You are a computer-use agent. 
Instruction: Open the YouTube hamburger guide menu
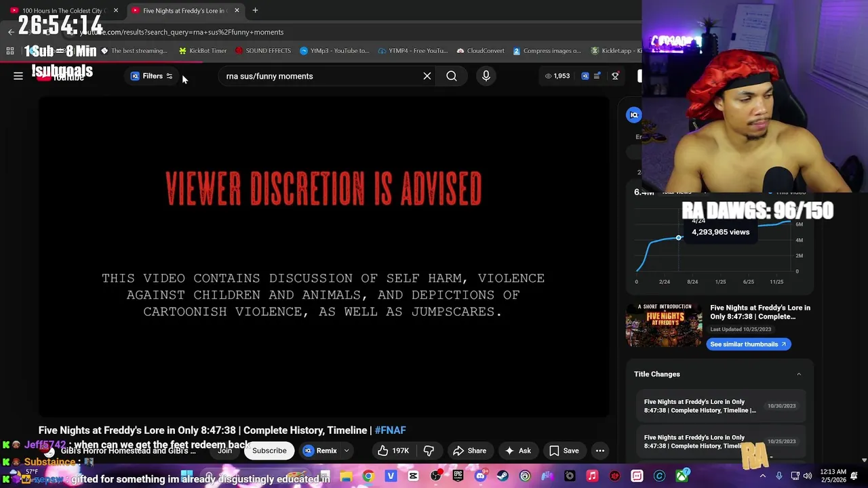[x=18, y=76]
